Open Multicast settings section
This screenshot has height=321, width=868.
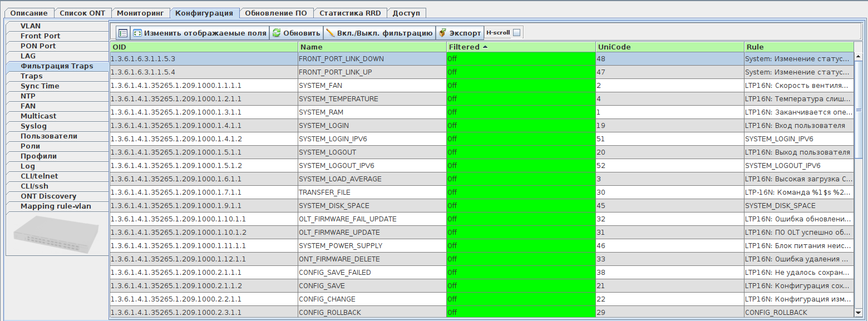coord(57,116)
